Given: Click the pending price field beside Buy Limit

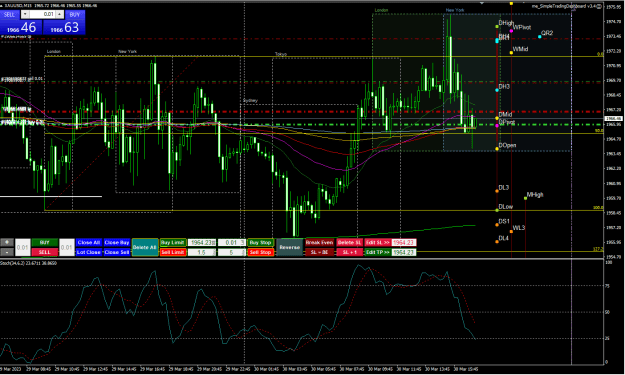Looking at the screenshot, I should (x=202, y=242).
